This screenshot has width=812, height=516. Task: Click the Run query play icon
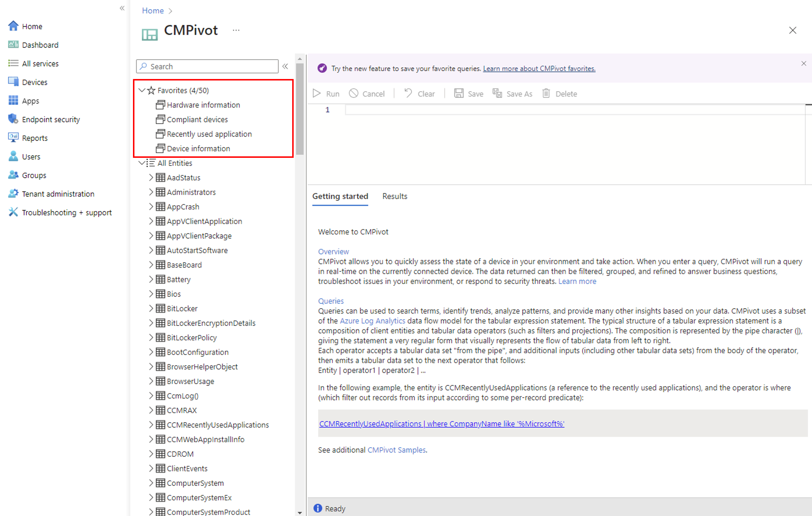317,93
